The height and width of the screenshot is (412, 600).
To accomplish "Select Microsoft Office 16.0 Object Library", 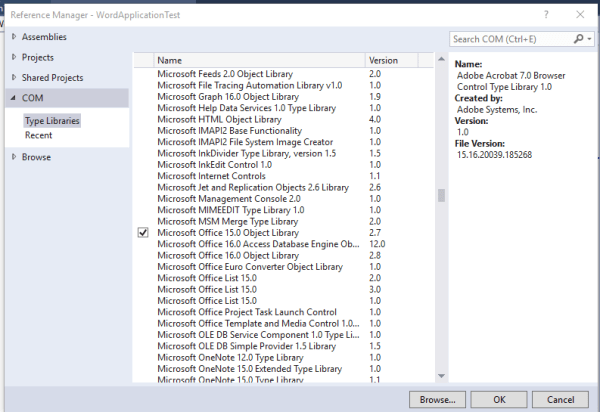I will click(284, 256).
